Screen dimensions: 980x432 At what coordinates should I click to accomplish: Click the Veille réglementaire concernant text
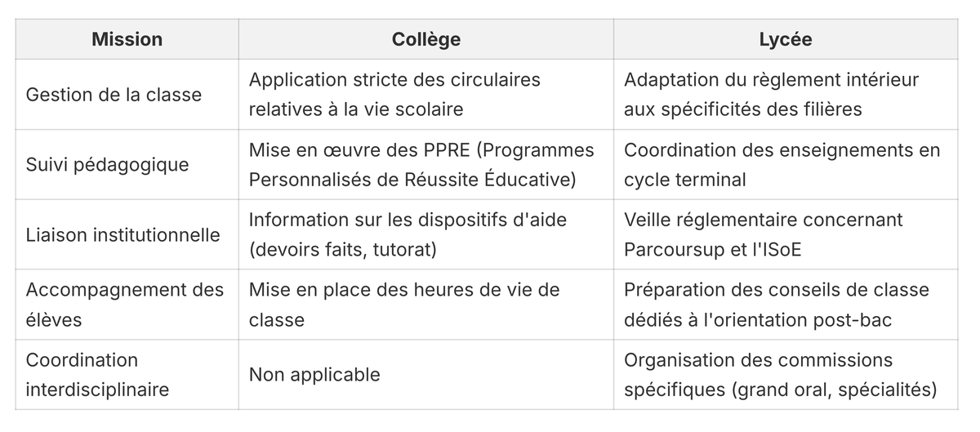tap(764, 220)
